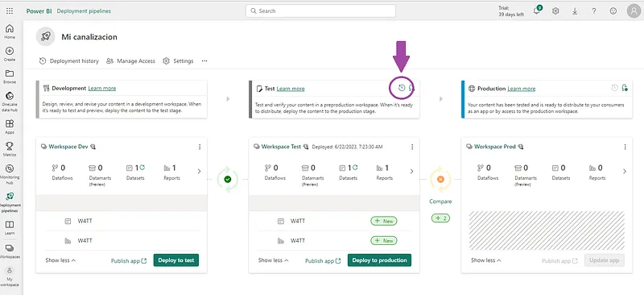Click the Deploy to production button
This screenshot has height=295, width=644.
pyautogui.click(x=379, y=260)
